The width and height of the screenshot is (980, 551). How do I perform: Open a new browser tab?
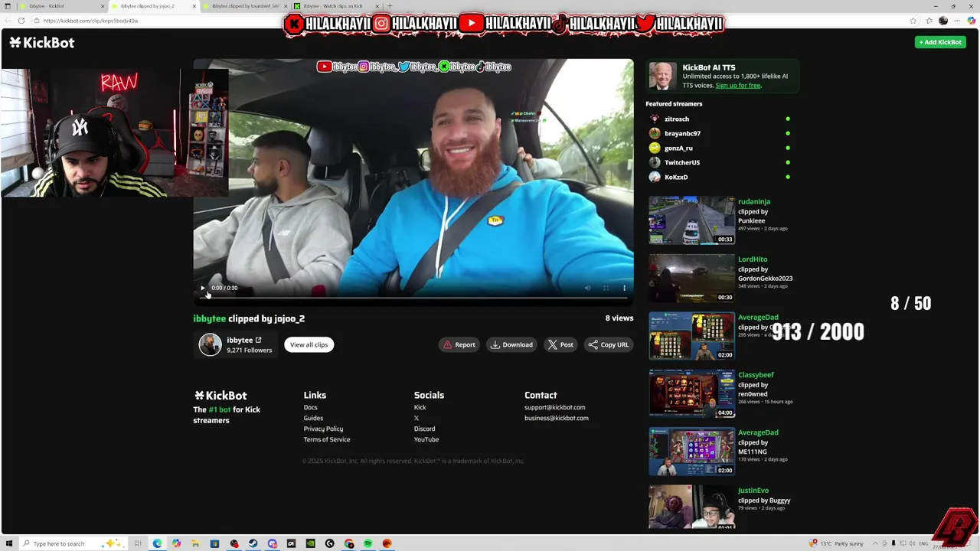click(x=389, y=6)
